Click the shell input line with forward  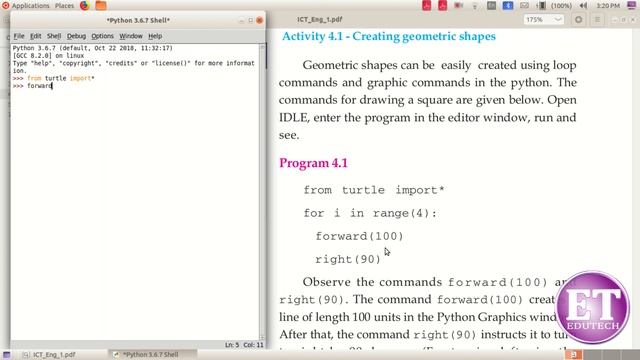[33, 86]
